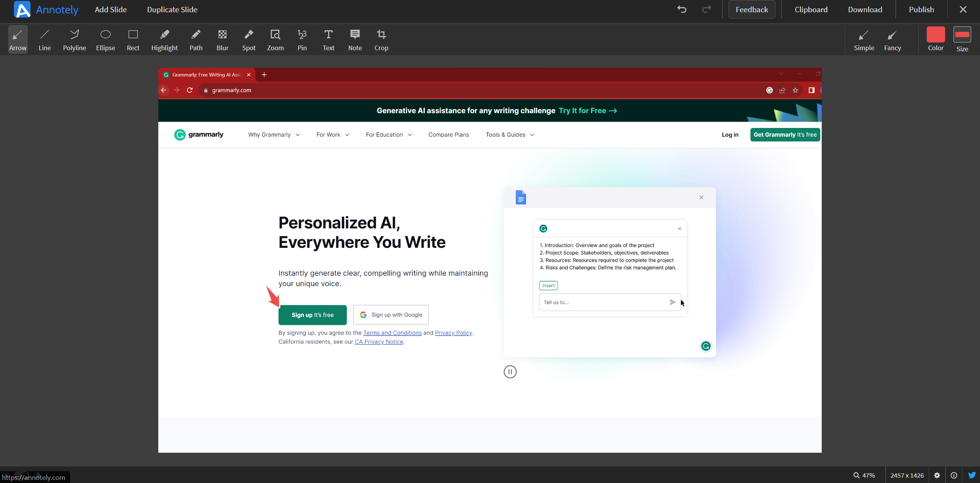The width and height of the screenshot is (980, 483).
Task: Select the Pin numbering tool
Action: point(302,40)
